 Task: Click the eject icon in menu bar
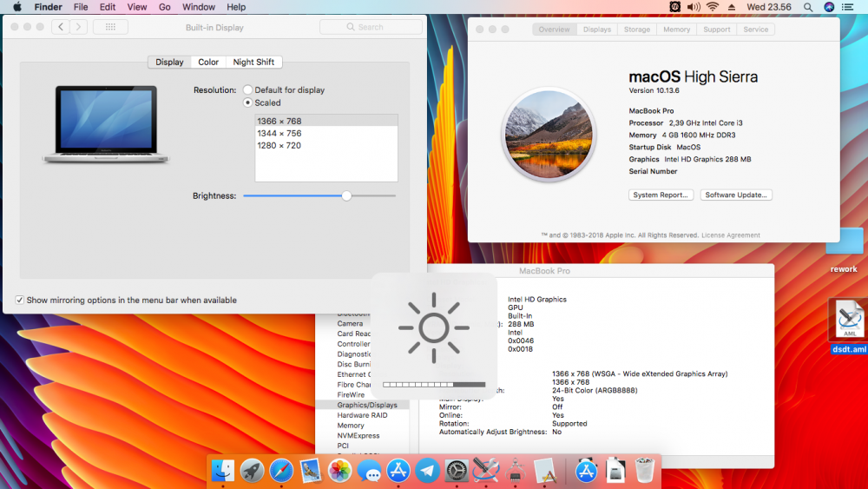click(x=732, y=7)
